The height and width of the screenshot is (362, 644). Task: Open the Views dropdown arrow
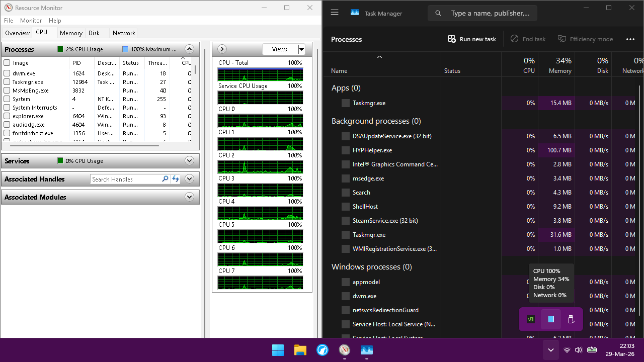[x=301, y=49]
